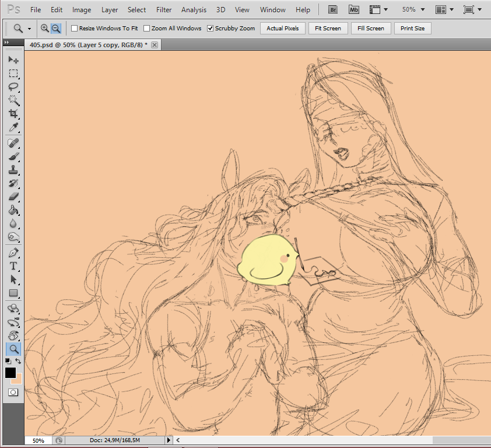Screen dimensions: 491x448
Task: Expand the Arrange Documents dropdown
Action: click(444, 10)
